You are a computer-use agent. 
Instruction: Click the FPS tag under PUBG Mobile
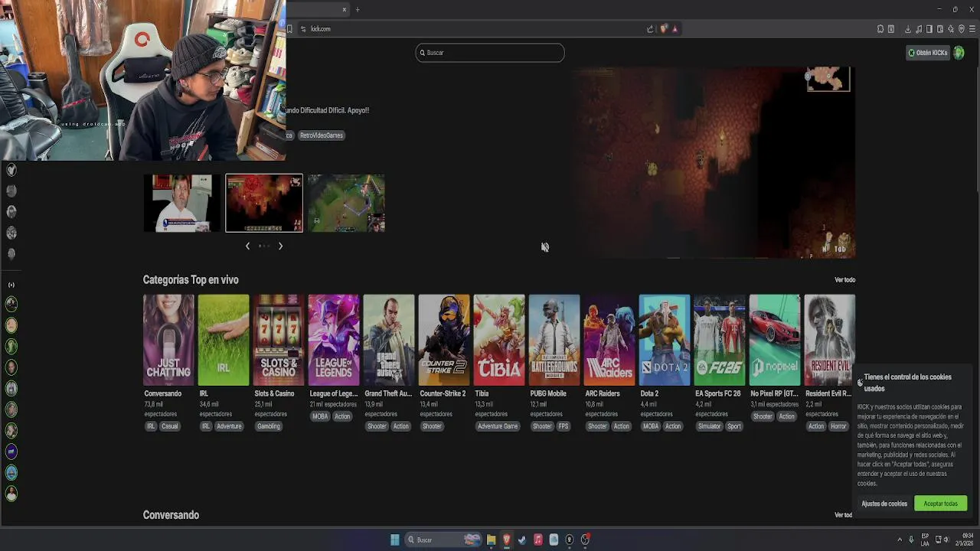(x=563, y=426)
